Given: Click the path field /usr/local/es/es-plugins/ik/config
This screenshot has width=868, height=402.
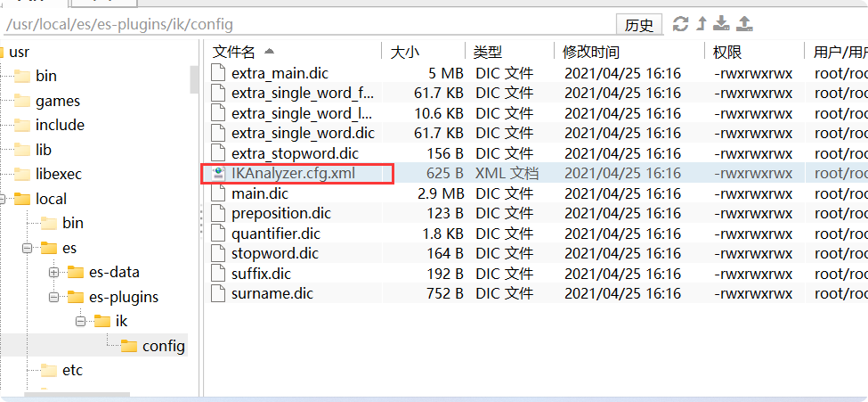Looking at the screenshot, I should coord(308,24).
